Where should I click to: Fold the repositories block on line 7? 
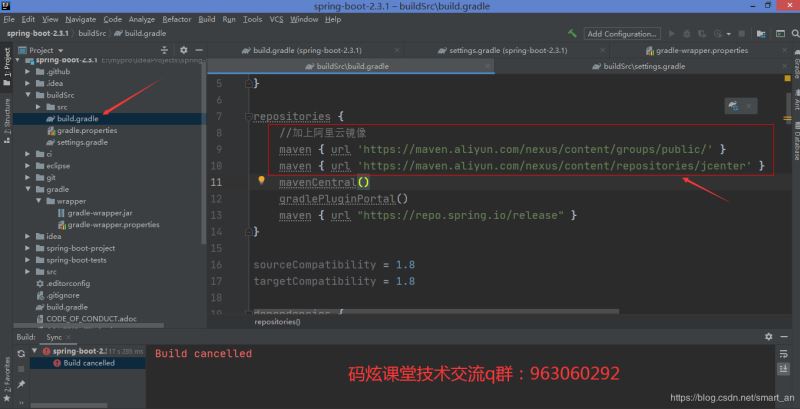248,117
